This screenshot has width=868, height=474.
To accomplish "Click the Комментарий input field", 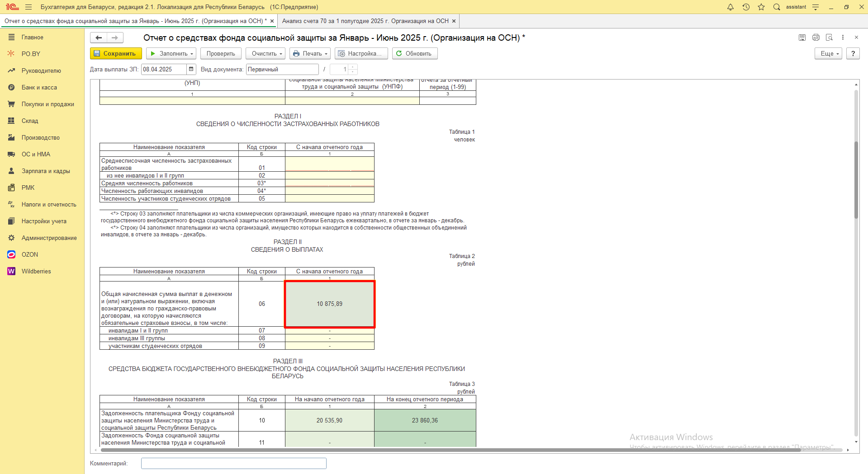I will click(233, 463).
